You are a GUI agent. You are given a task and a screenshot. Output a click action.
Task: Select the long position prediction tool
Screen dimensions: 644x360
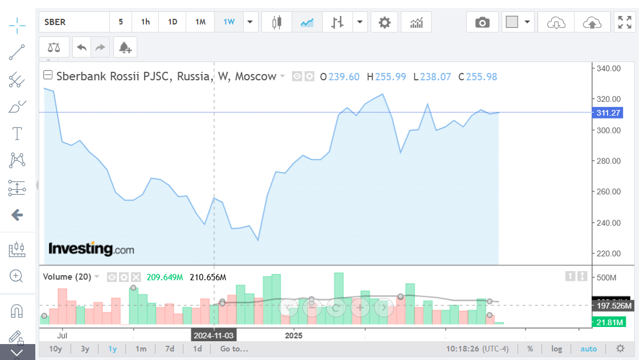click(x=17, y=188)
